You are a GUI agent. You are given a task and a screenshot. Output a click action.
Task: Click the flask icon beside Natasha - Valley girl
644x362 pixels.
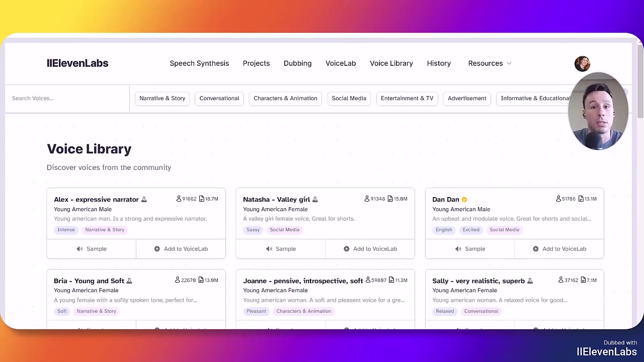[x=315, y=200]
